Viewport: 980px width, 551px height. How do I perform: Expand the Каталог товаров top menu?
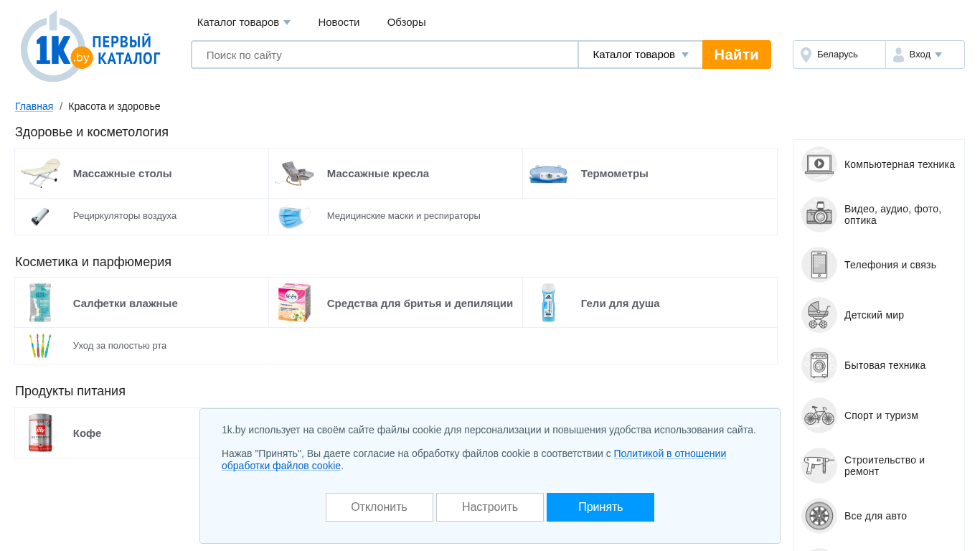tap(244, 22)
